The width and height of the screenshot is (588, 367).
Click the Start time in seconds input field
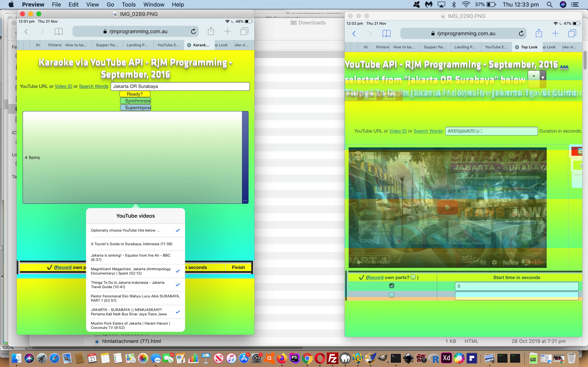tap(517, 286)
